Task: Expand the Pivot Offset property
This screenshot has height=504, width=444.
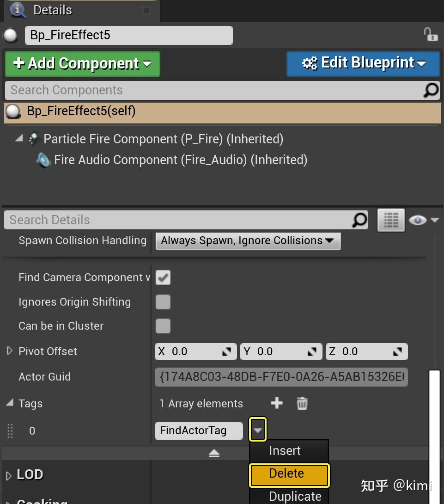Action: click(x=9, y=351)
